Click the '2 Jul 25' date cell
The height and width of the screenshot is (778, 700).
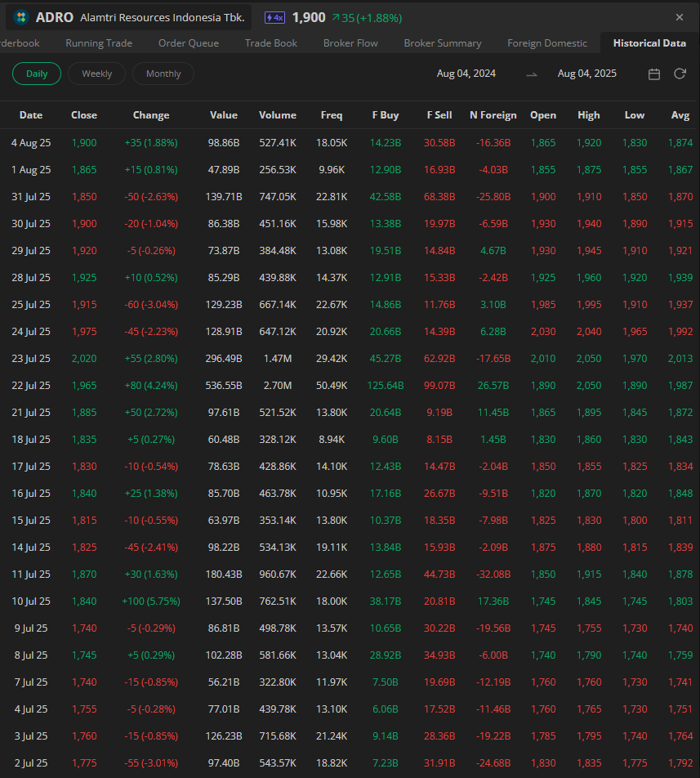pos(31,763)
